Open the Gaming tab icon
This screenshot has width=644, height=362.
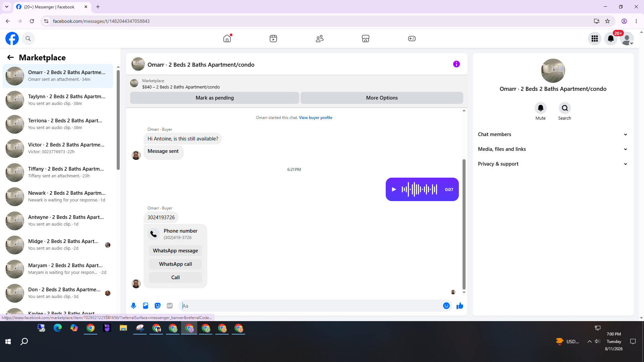coord(412,39)
